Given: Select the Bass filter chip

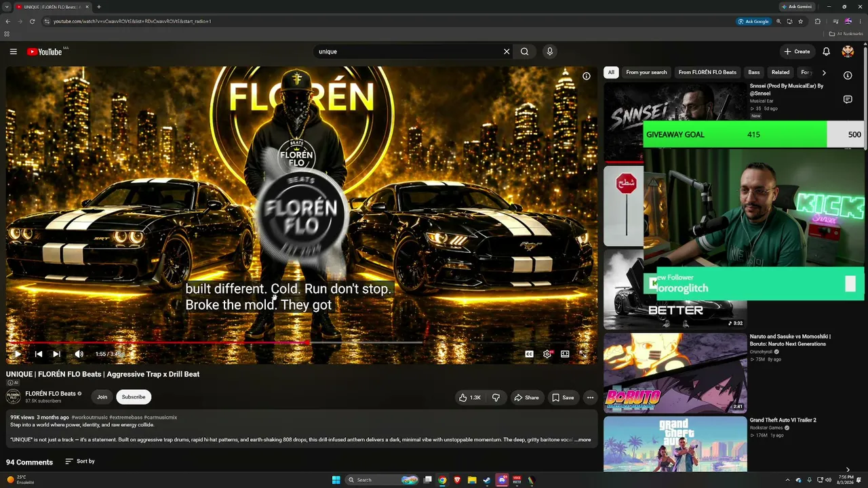Looking at the screenshot, I should pos(754,73).
